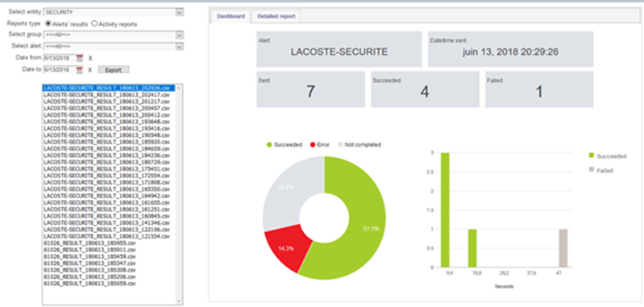644x307 pixels.
Task: Open the Date to calendar picker icon
Action: pos(79,70)
